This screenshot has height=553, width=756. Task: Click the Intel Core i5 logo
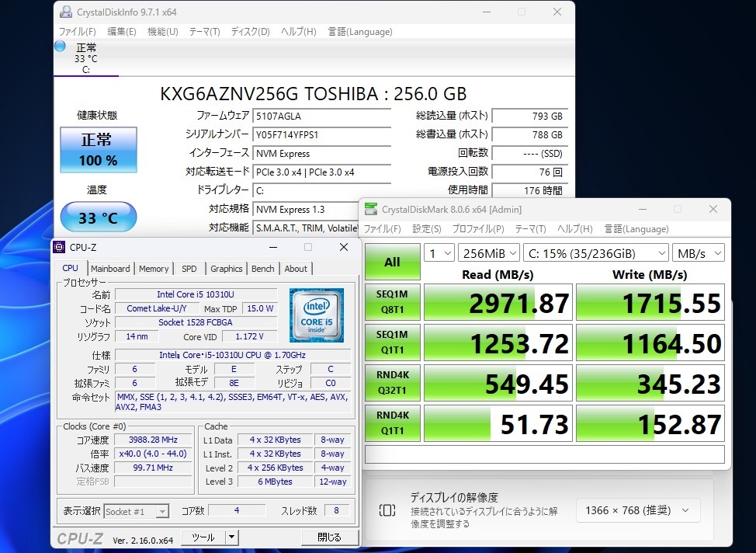(x=316, y=315)
